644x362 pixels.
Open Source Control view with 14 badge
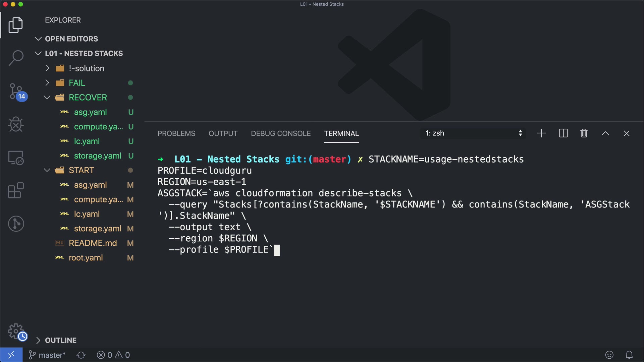tap(16, 91)
